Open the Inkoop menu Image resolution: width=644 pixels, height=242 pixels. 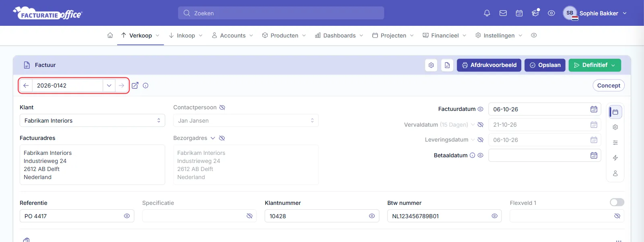tap(186, 35)
